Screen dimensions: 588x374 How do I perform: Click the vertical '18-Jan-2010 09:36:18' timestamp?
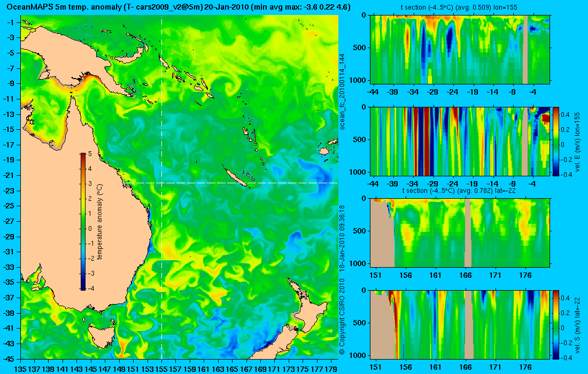pyautogui.click(x=342, y=238)
